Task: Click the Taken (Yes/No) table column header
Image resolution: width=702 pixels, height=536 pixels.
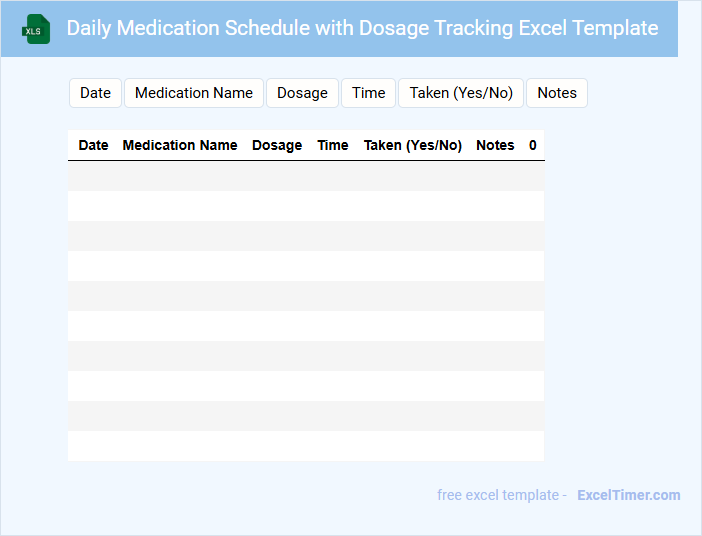Action: click(x=413, y=145)
